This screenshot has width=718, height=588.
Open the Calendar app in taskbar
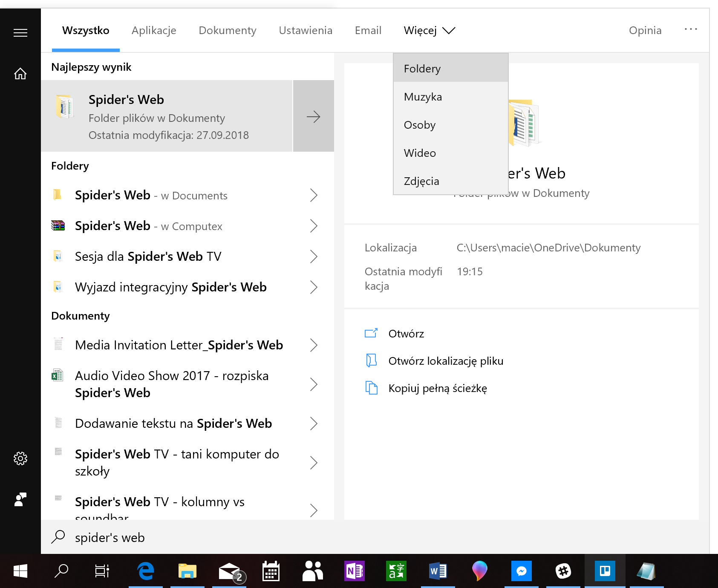pos(271,571)
